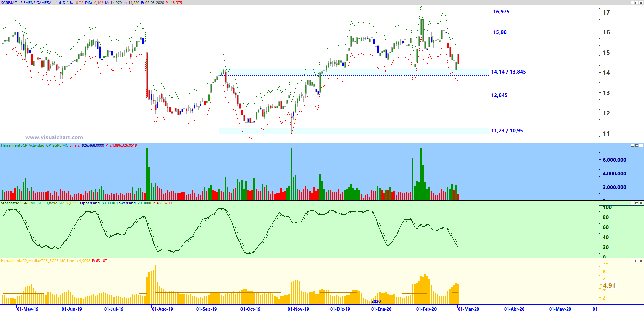Click the 'HerramientoCP_Actividad_CP_SGRE.MC' indicator label
Image resolution: width=644 pixels, height=311 pixels.
click(x=34, y=145)
